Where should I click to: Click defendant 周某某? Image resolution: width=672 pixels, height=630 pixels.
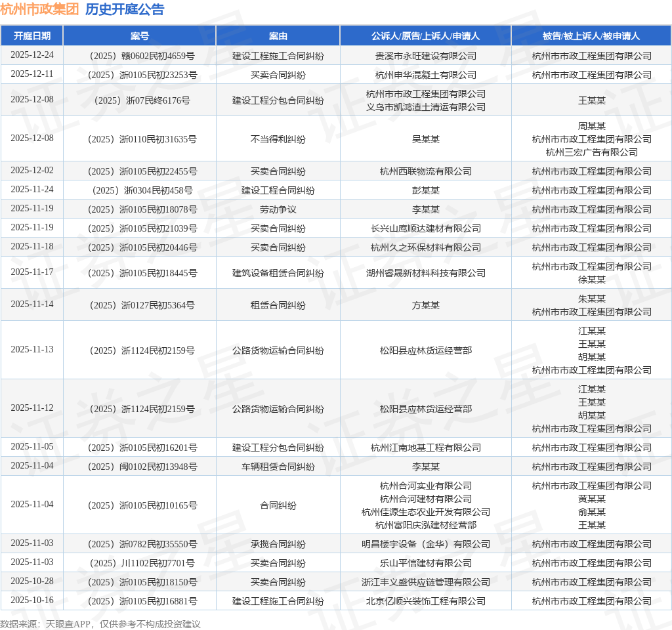pyautogui.click(x=591, y=126)
